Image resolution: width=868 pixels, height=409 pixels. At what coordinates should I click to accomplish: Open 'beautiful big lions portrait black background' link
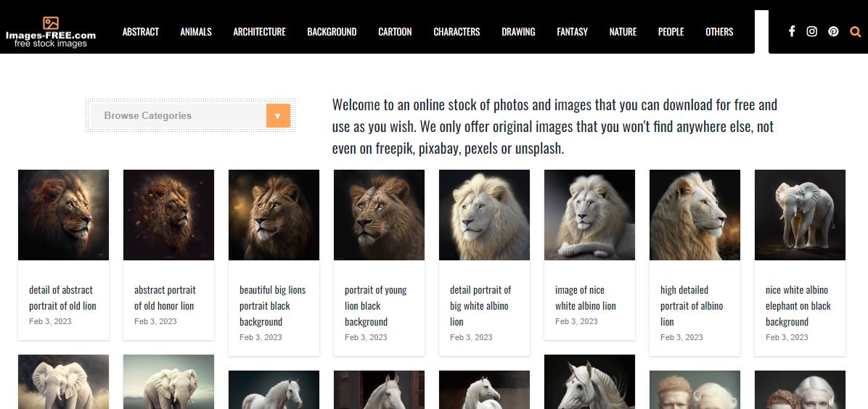272,305
